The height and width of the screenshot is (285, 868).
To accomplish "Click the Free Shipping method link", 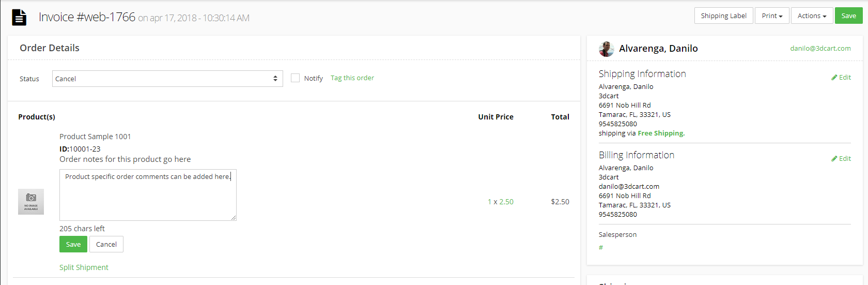I will coord(661,133).
